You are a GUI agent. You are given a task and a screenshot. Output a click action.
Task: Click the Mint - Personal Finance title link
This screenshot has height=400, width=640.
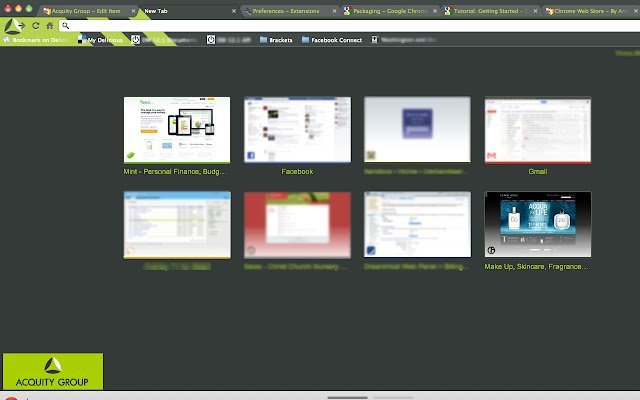175,172
